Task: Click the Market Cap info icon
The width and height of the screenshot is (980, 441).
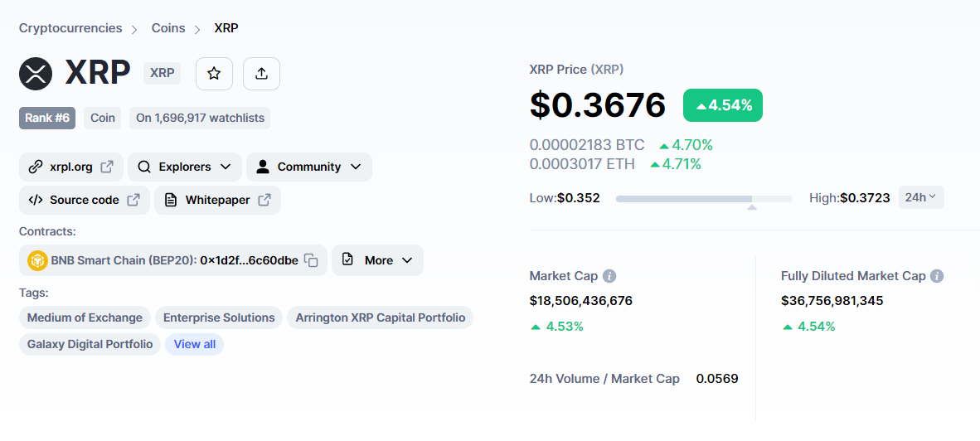Action: coord(609,276)
